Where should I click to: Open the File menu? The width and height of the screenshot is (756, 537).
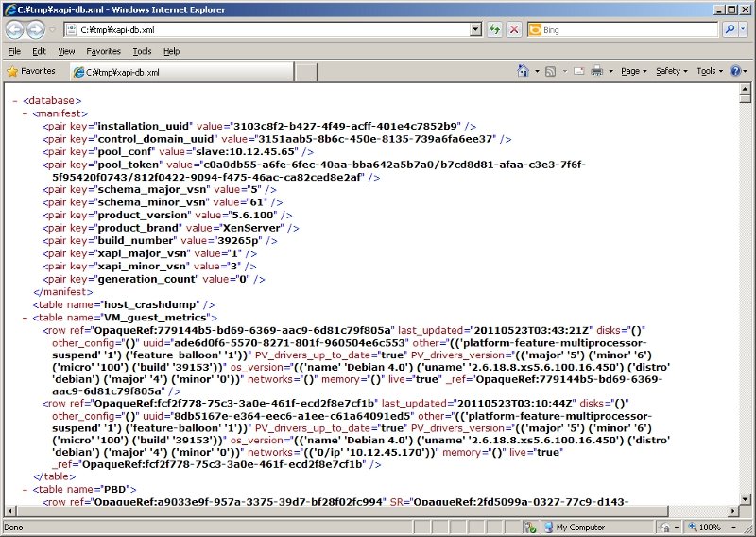point(14,51)
